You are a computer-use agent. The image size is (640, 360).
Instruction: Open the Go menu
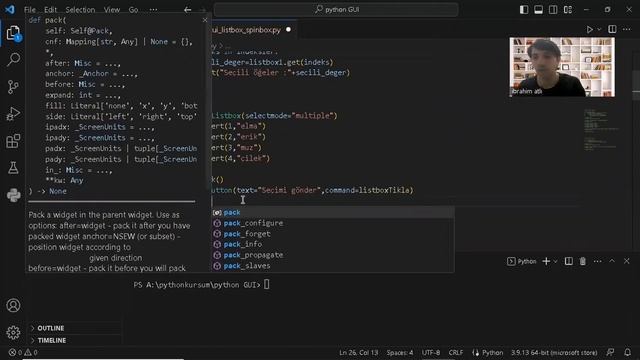133,9
